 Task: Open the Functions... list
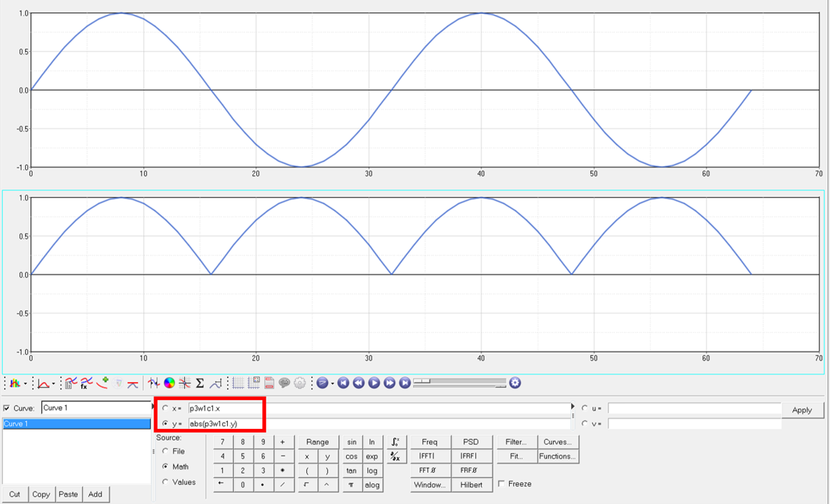pos(558,457)
